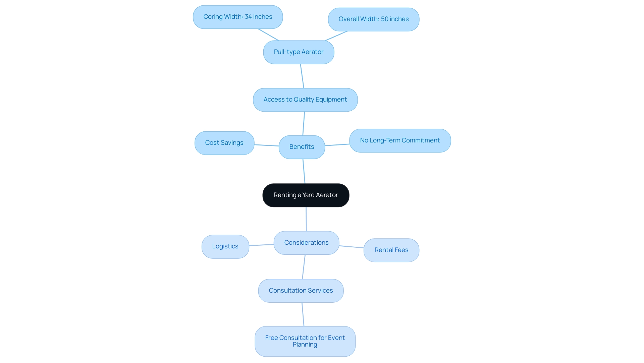
Task: Toggle visibility of Considerations branch
Action: (306, 242)
